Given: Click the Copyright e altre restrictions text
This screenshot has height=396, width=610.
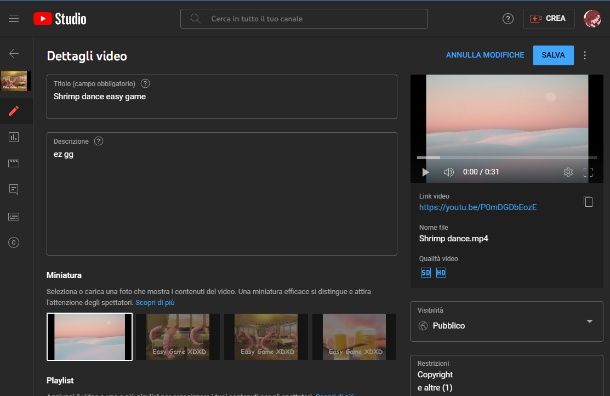Looking at the screenshot, I should (x=435, y=381).
